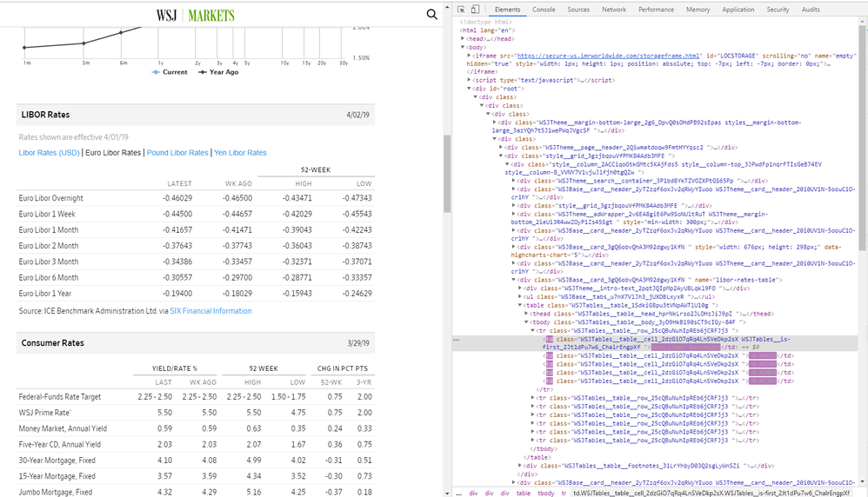Switch to the Console tab
This screenshot has height=497, width=868.
pos(544,10)
